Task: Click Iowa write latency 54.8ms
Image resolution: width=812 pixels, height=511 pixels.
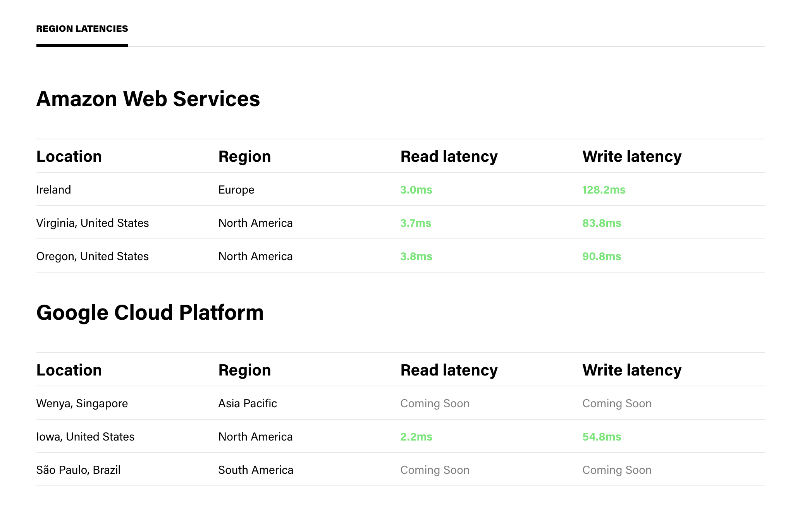Action: point(602,437)
